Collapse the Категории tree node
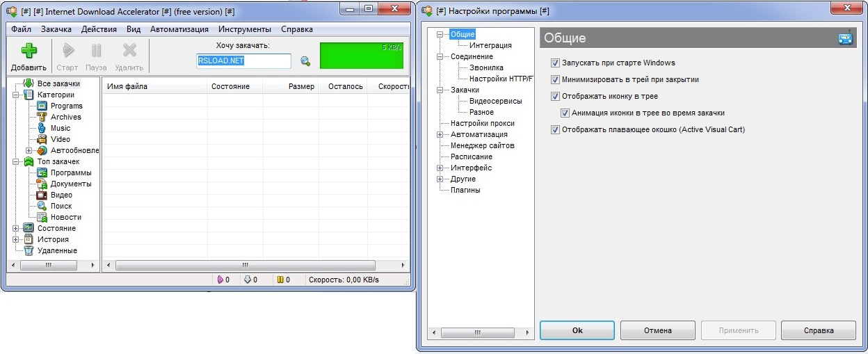This screenshot has height=354, width=868. (16, 95)
